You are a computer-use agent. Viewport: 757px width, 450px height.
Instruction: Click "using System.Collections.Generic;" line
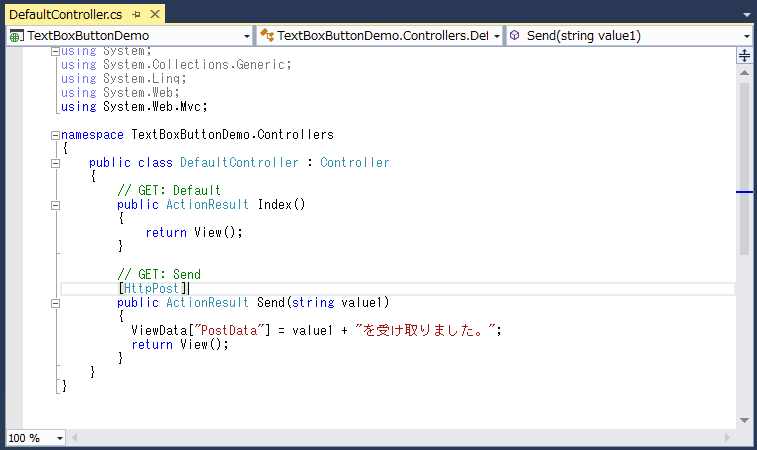(x=176, y=64)
